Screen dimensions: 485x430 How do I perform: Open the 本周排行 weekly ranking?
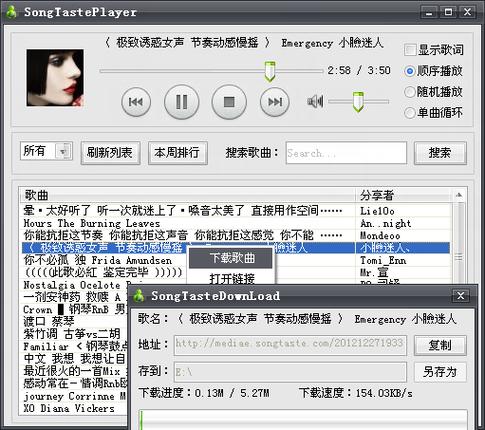coord(177,153)
